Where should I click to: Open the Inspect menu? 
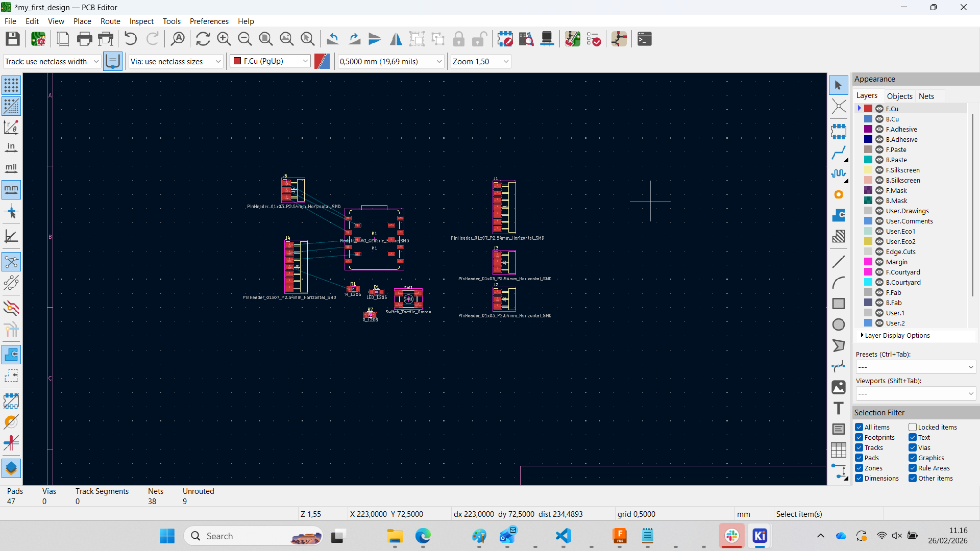(141, 21)
